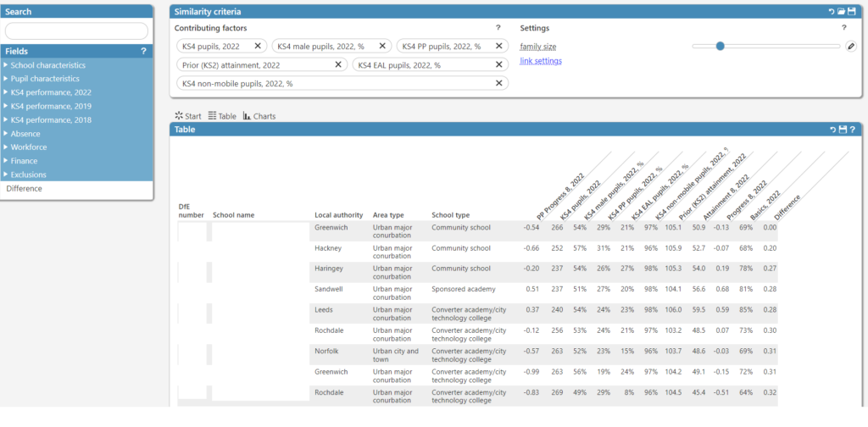This screenshot has height=427, width=868.
Task: Switch to the Start view
Action: tap(188, 116)
